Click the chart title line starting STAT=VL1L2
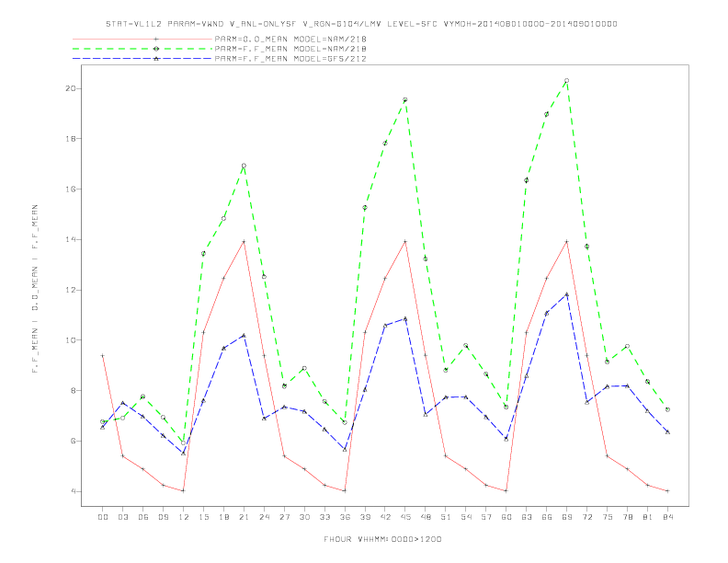This screenshot has height=563, width=728. click(x=361, y=24)
